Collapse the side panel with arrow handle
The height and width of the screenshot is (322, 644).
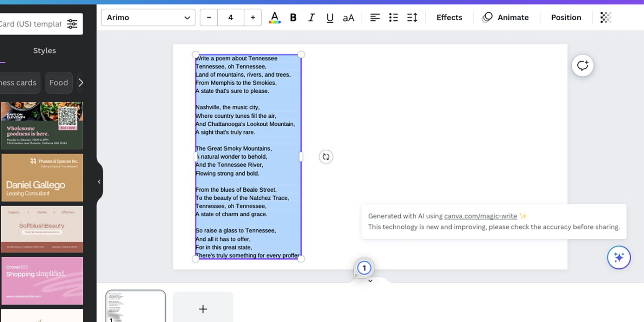(99, 182)
